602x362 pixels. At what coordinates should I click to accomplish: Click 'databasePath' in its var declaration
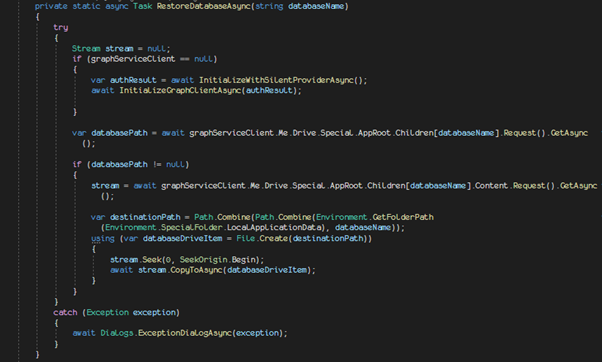tap(119, 133)
